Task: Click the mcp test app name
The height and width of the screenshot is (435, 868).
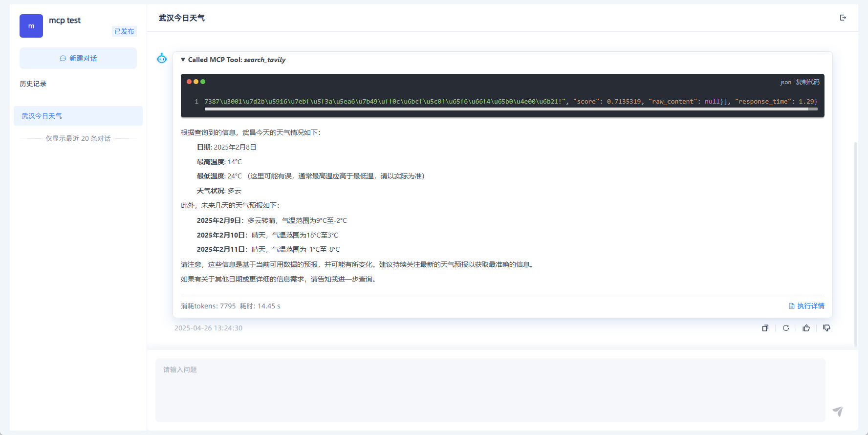Action: (65, 20)
